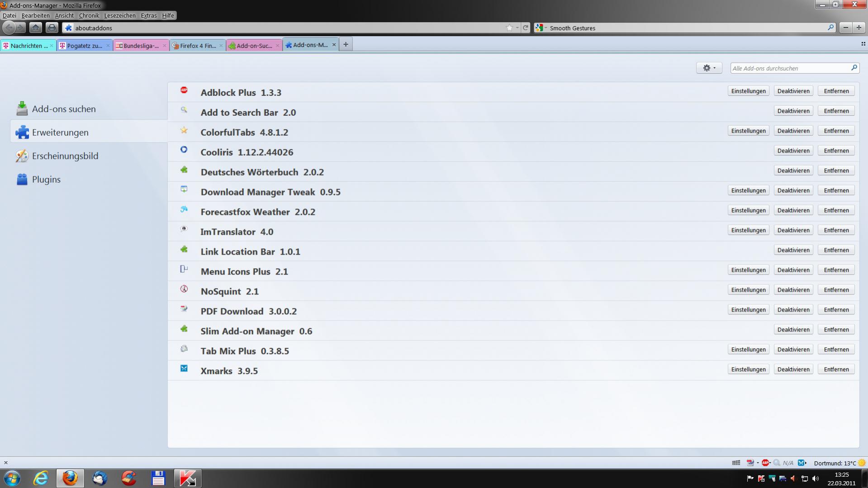Open Kaspersky from the taskbar
Viewport: 868px width, 488px height.
coord(187,478)
